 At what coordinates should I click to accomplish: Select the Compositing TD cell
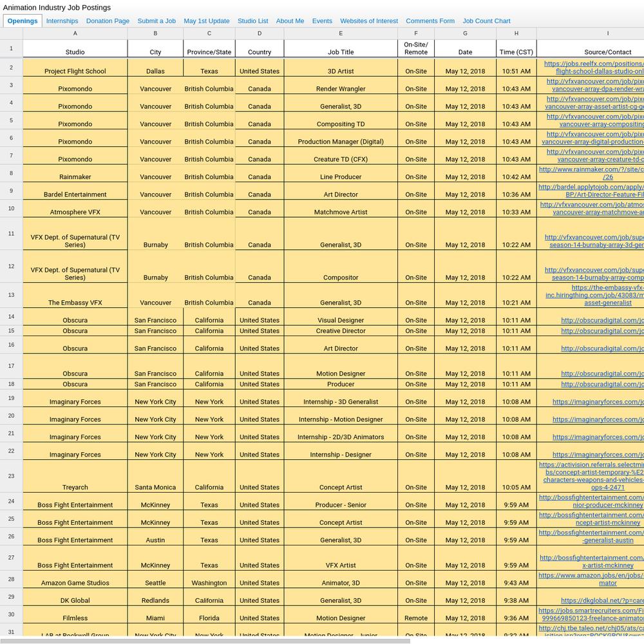pyautogui.click(x=341, y=120)
